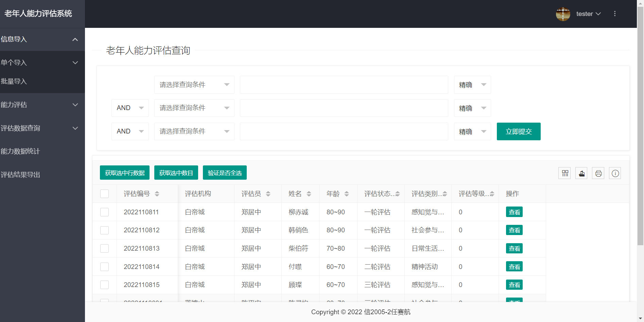Image resolution: width=644 pixels, height=322 pixels.
Task: Click the table print icon
Action: click(598, 173)
